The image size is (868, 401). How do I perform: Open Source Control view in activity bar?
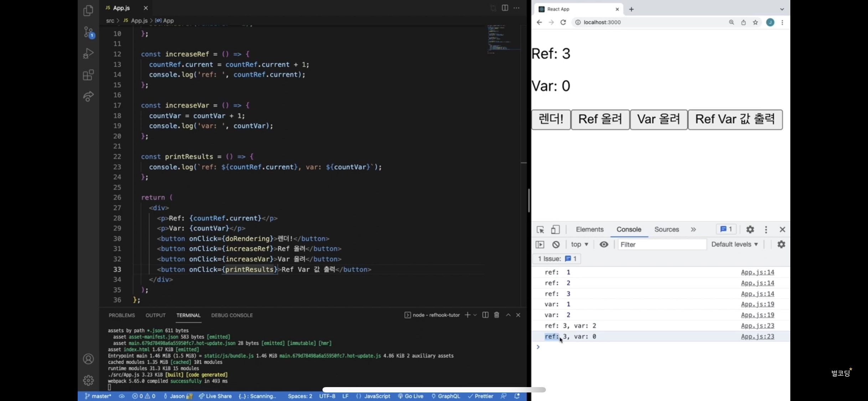point(88,32)
